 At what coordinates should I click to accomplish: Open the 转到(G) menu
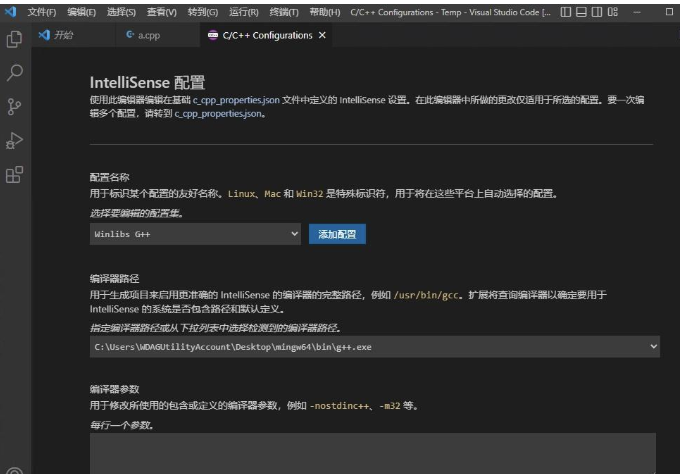point(203,12)
